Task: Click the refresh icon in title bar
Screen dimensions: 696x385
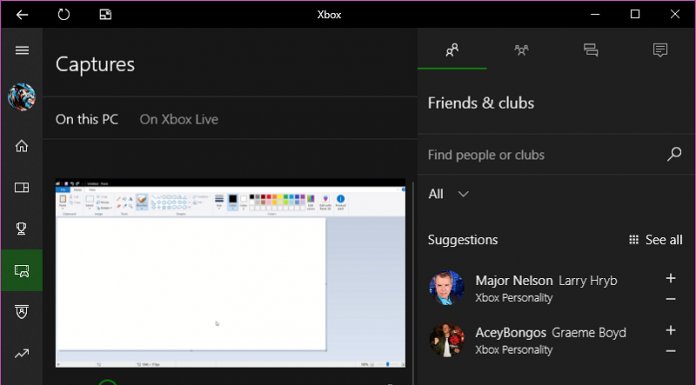Action: click(x=64, y=14)
